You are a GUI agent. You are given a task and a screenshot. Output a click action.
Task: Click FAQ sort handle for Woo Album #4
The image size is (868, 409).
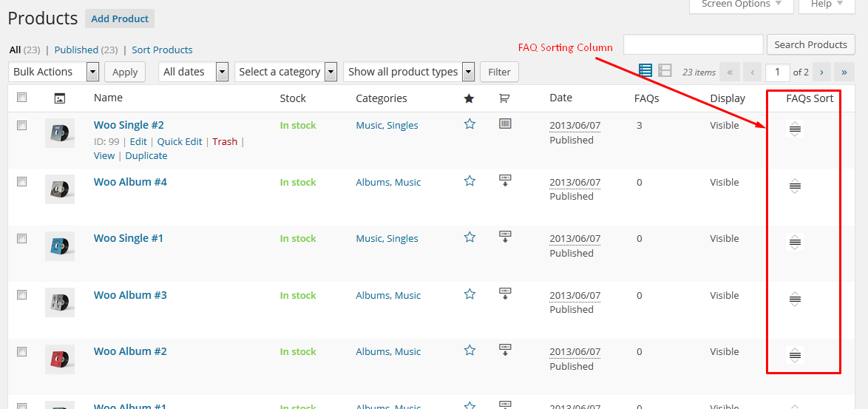coord(795,186)
